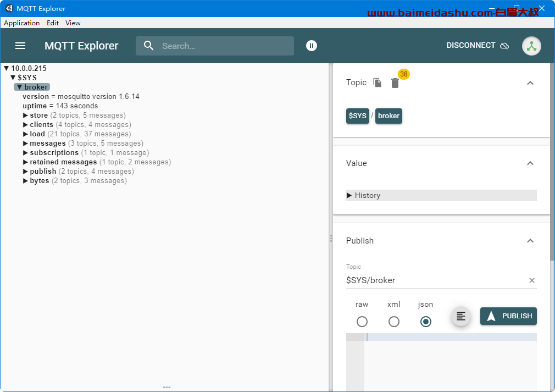Expand the load topic node
The image size is (555, 392).
point(25,134)
